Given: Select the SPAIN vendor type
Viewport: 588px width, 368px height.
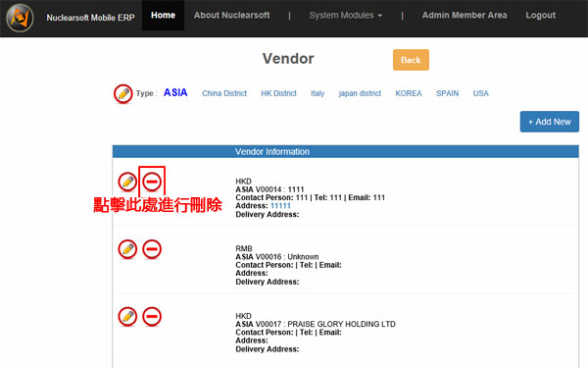Looking at the screenshot, I should tap(447, 93).
